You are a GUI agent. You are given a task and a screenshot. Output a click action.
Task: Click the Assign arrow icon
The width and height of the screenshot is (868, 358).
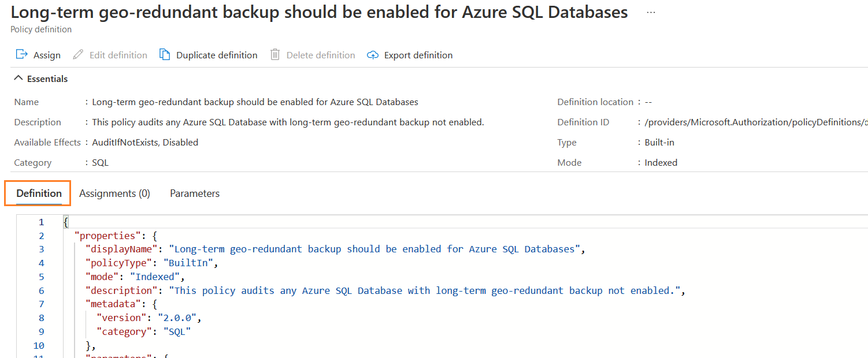(x=22, y=55)
